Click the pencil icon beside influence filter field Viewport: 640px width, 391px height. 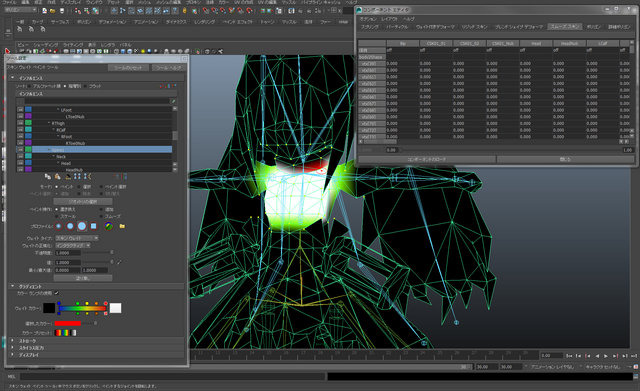click(x=173, y=101)
